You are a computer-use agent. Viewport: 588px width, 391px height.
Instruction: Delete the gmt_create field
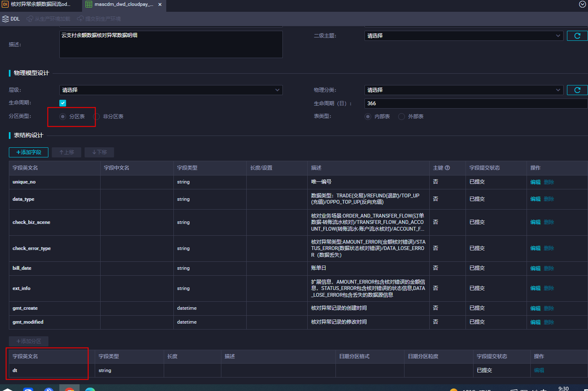(549, 309)
